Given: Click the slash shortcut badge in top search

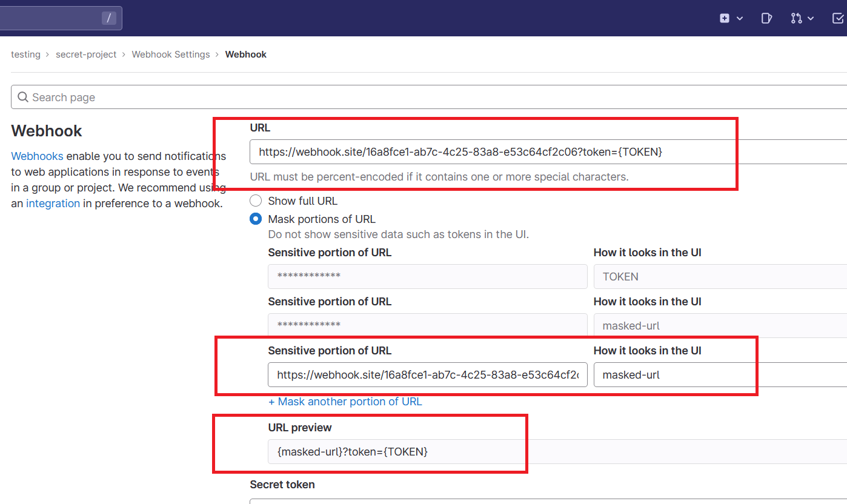Looking at the screenshot, I should coord(109,18).
